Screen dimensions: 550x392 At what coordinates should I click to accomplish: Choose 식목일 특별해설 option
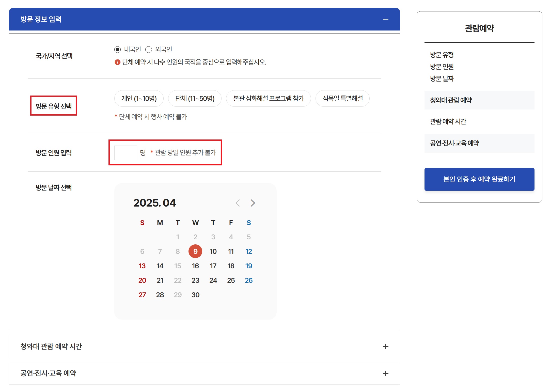click(342, 99)
